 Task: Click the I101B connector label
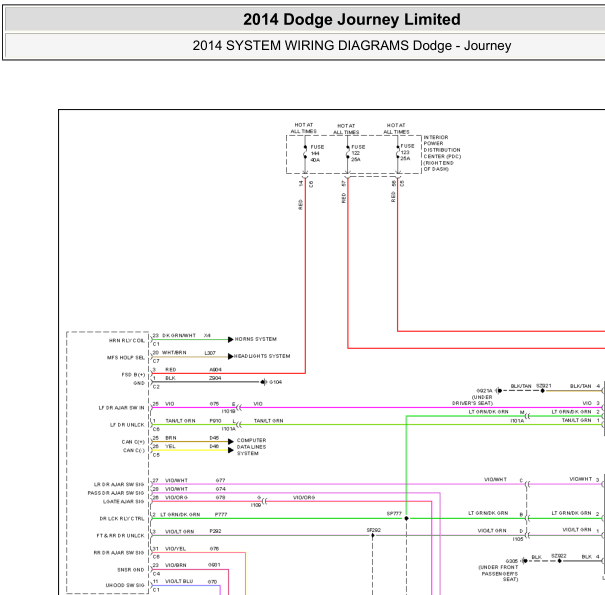tap(228, 412)
